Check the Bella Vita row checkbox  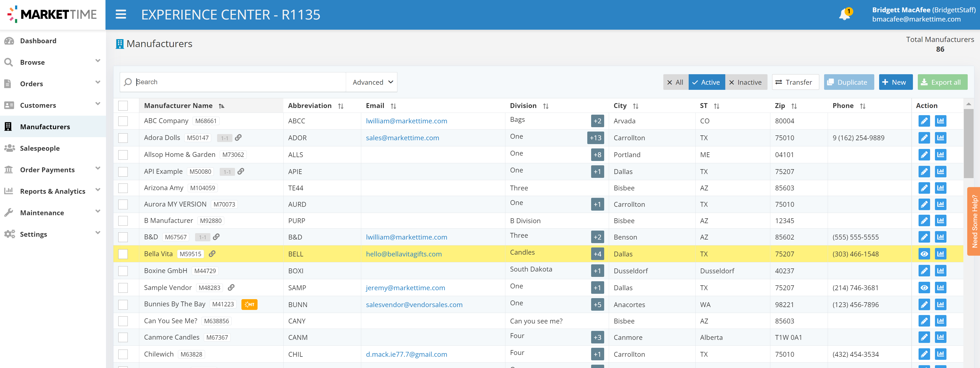tap(123, 254)
